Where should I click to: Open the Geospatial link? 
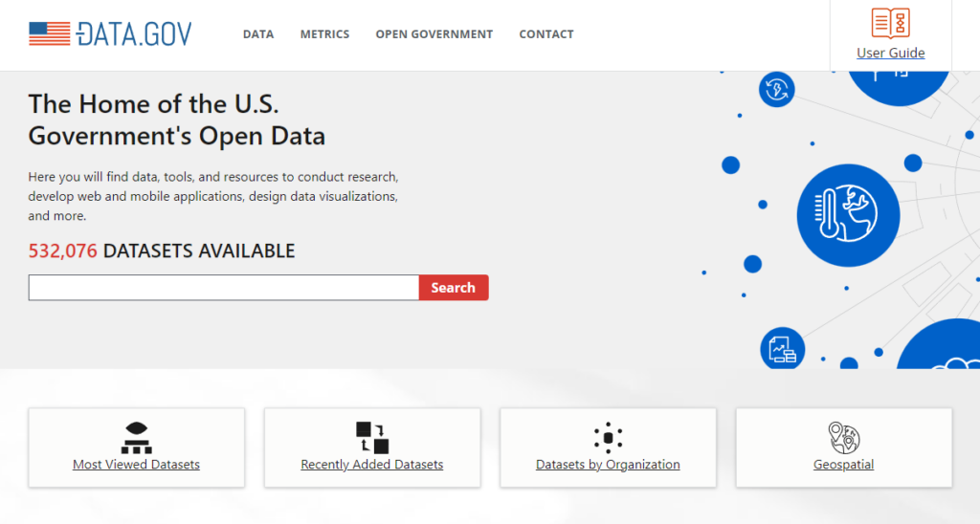click(x=844, y=465)
